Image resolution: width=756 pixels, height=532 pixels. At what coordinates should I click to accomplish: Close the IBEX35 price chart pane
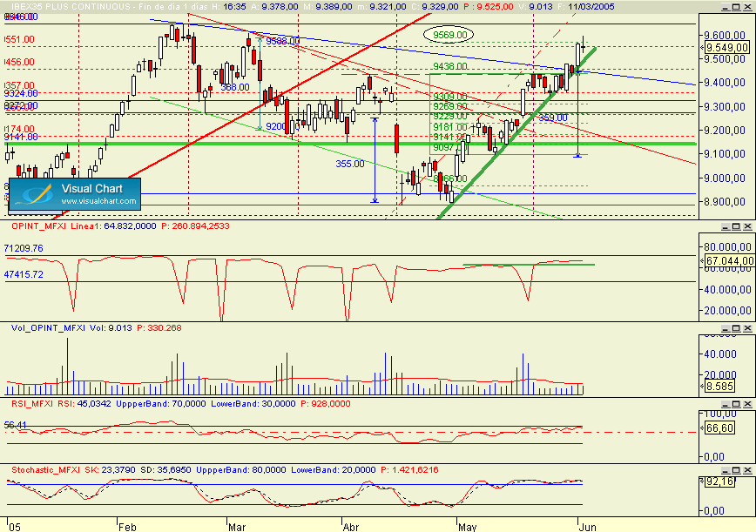tap(747, 7)
